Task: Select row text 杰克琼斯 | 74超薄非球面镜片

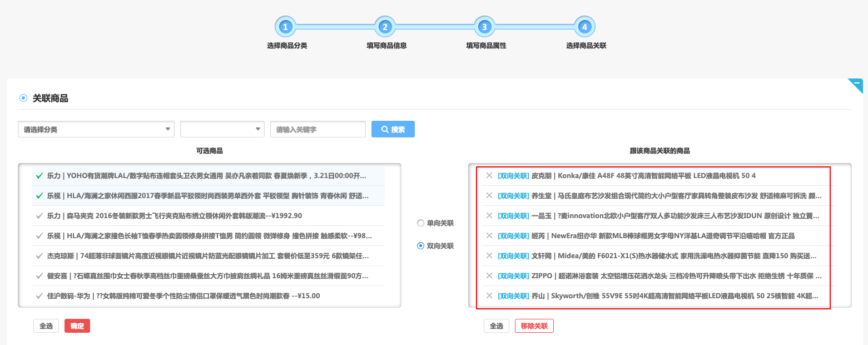Action: (x=208, y=255)
